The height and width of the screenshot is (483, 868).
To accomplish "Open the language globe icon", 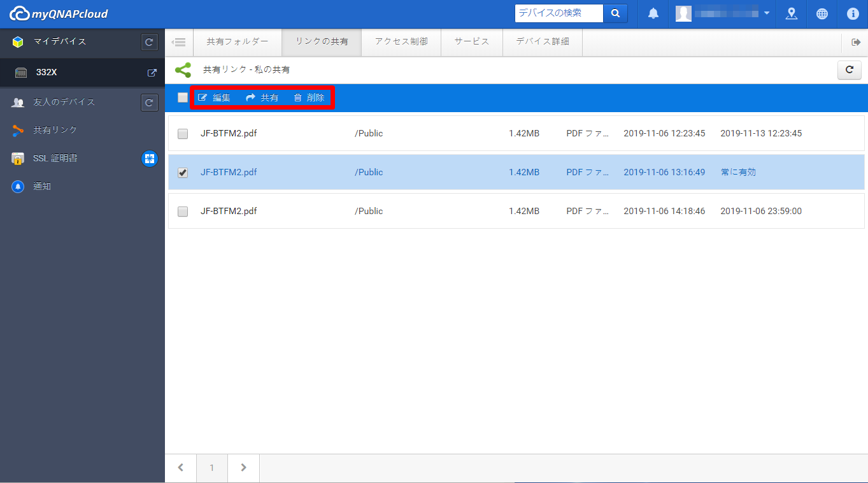I will (822, 13).
